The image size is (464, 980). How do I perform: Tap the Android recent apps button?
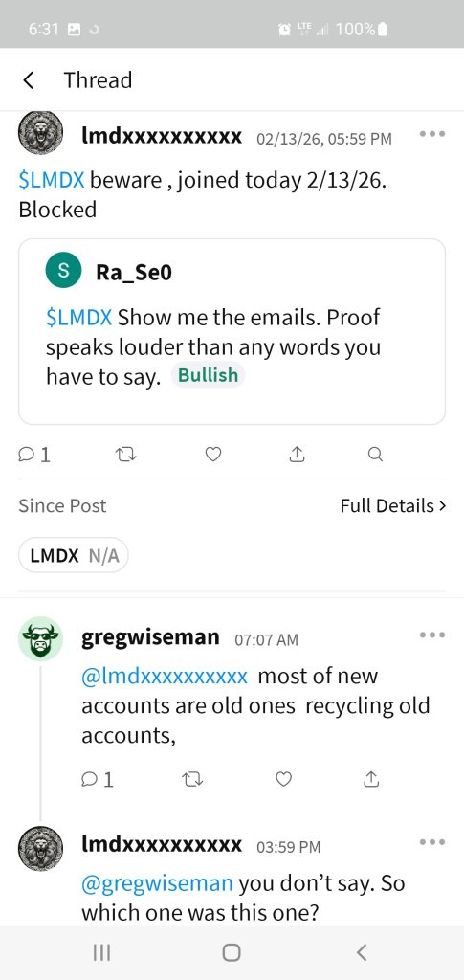[101, 952]
